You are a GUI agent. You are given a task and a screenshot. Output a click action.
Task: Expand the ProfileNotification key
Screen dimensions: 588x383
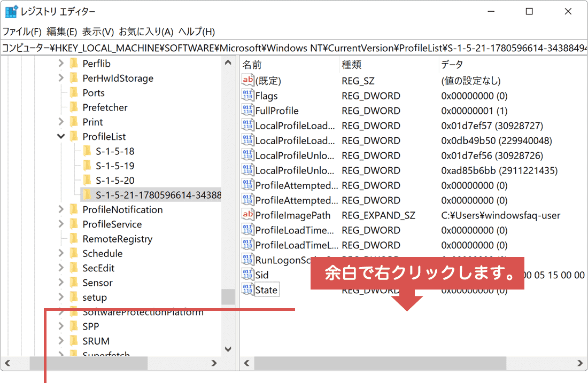pyautogui.click(x=61, y=209)
